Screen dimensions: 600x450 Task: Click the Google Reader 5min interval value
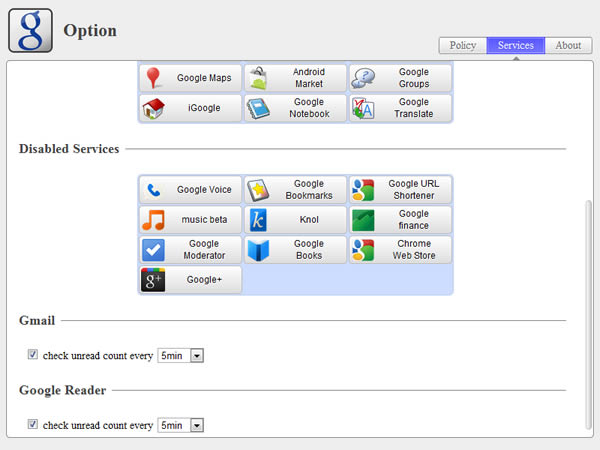coord(171,425)
